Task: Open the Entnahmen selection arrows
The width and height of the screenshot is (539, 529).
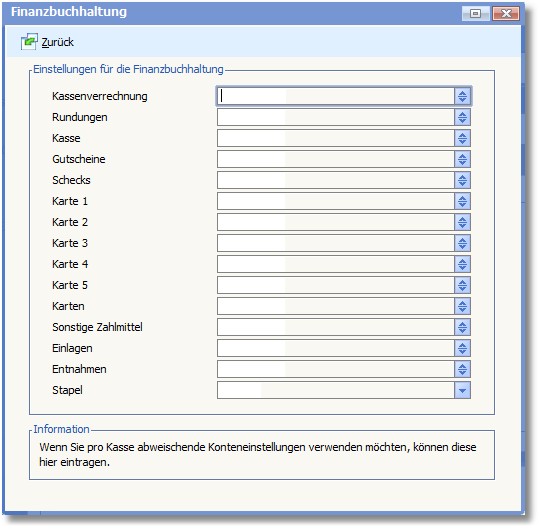Action: coord(462,370)
